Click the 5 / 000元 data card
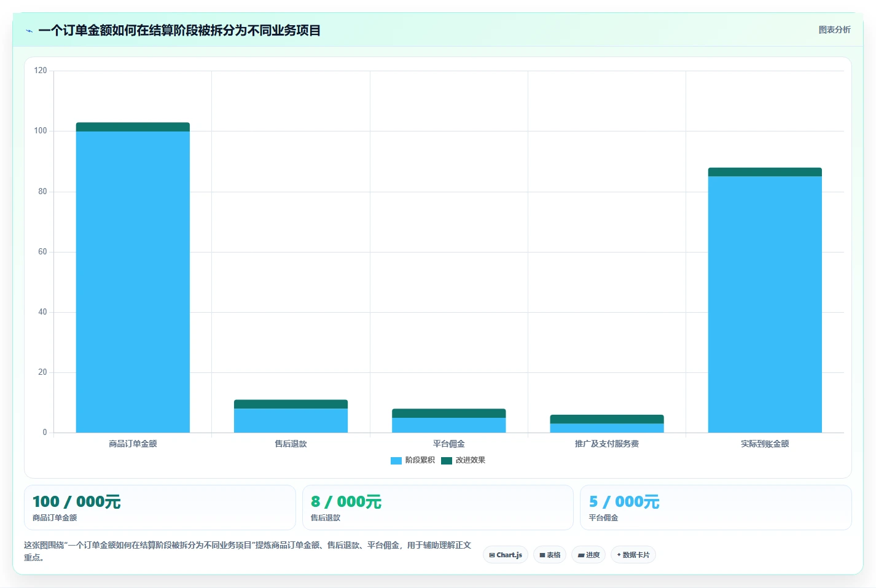Viewport: 876px width, 588px height. pyautogui.click(x=716, y=508)
